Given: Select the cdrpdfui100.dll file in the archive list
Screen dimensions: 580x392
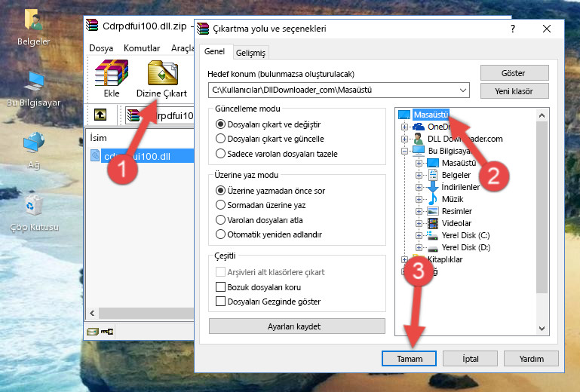Looking at the screenshot, I should click(x=142, y=156).
